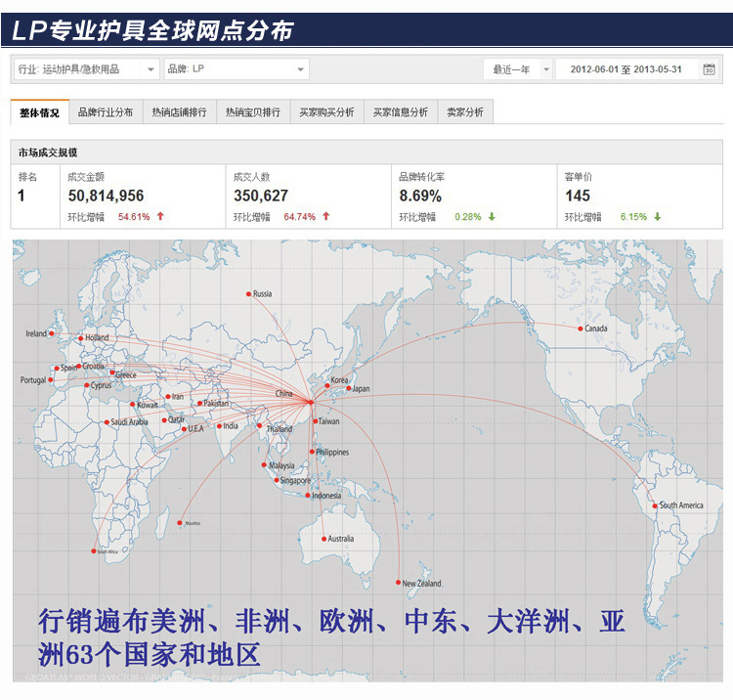Click the Korea map label
This screenshot has width=733, height=700.
point(339,380)
